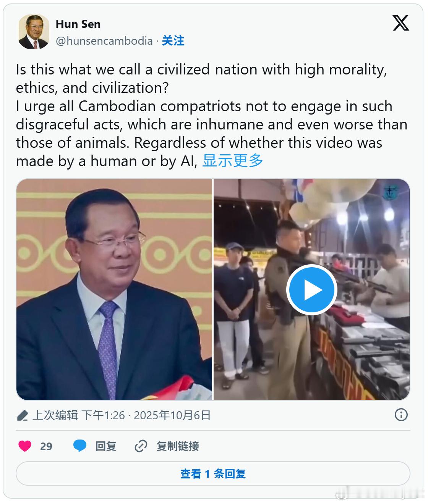Viewport: 428px width, 504px height.
Task: Follow the account via 关注
Action: pyautogui.click(x=173, y=41)
